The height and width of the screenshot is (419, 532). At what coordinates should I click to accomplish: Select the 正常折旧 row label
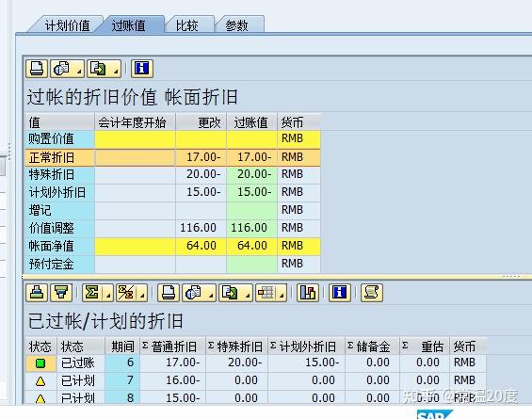[52, 158]
